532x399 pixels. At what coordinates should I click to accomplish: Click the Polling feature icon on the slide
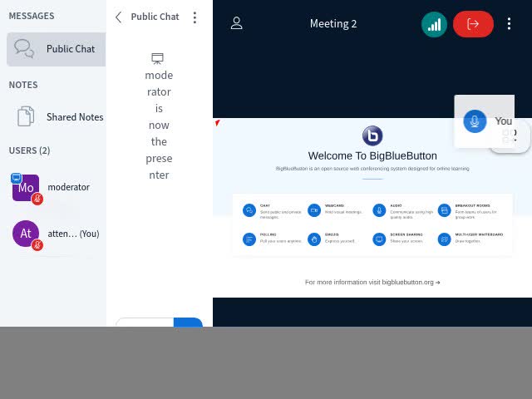pos(249,239)
